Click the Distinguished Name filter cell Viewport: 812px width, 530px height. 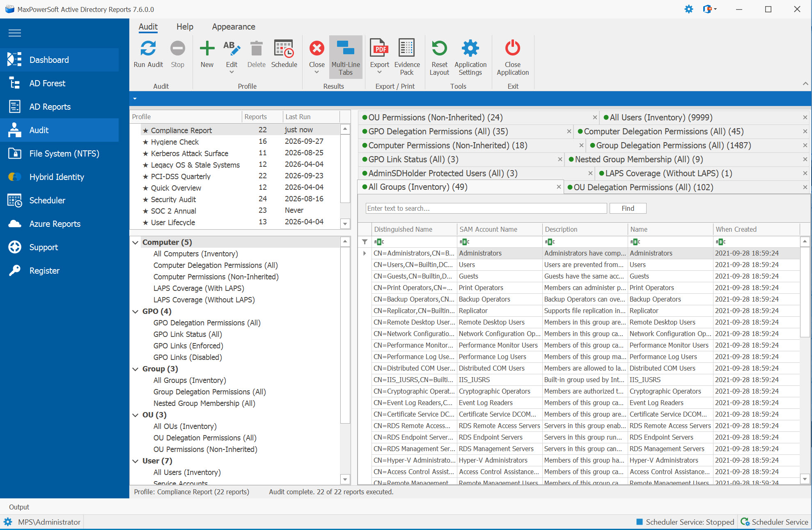414,242
